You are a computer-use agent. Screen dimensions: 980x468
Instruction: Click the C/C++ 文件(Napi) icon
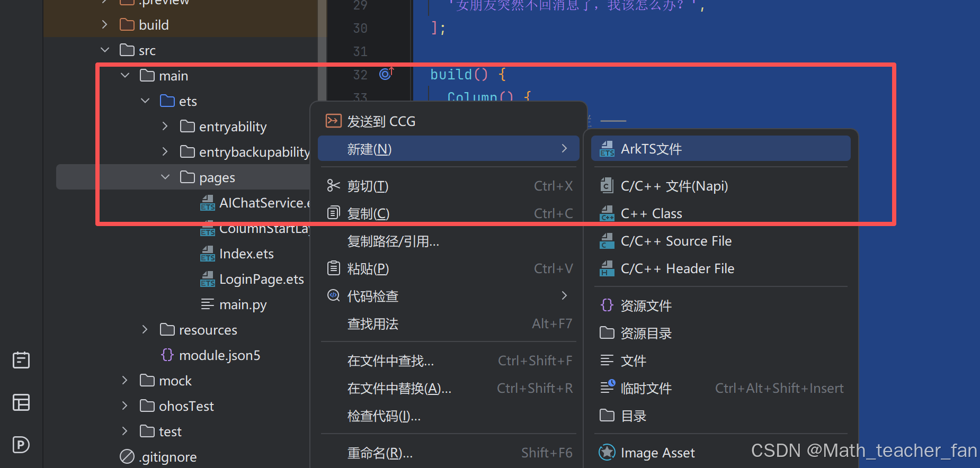(x=607, y=186)
